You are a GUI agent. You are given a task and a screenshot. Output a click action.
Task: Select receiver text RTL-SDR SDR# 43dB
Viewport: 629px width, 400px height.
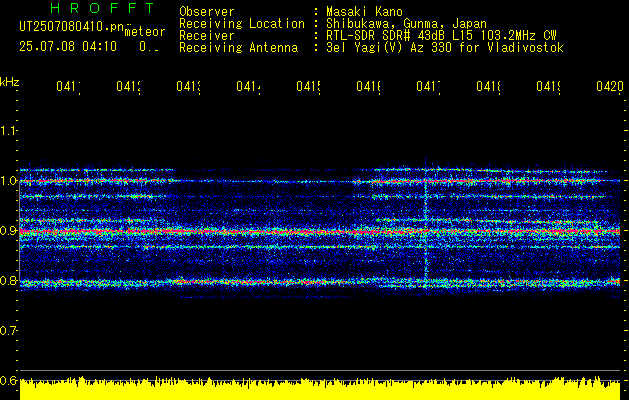pyautogui.click(x=386, y=36)
